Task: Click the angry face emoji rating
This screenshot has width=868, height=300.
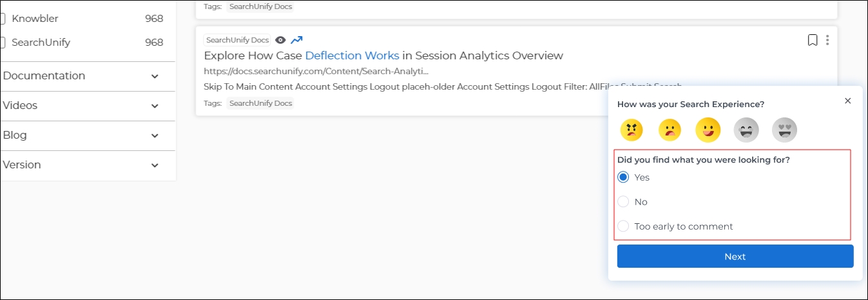Action: click(632, 130)
